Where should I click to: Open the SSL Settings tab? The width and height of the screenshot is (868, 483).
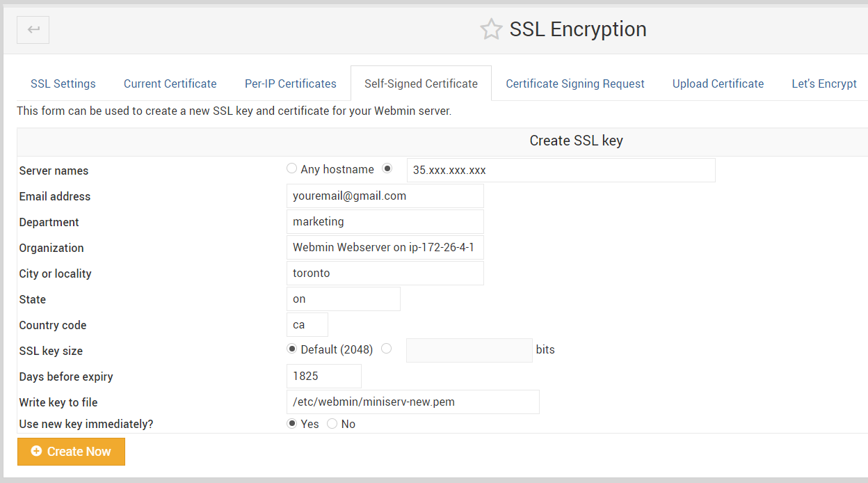(x=63, y=84)
